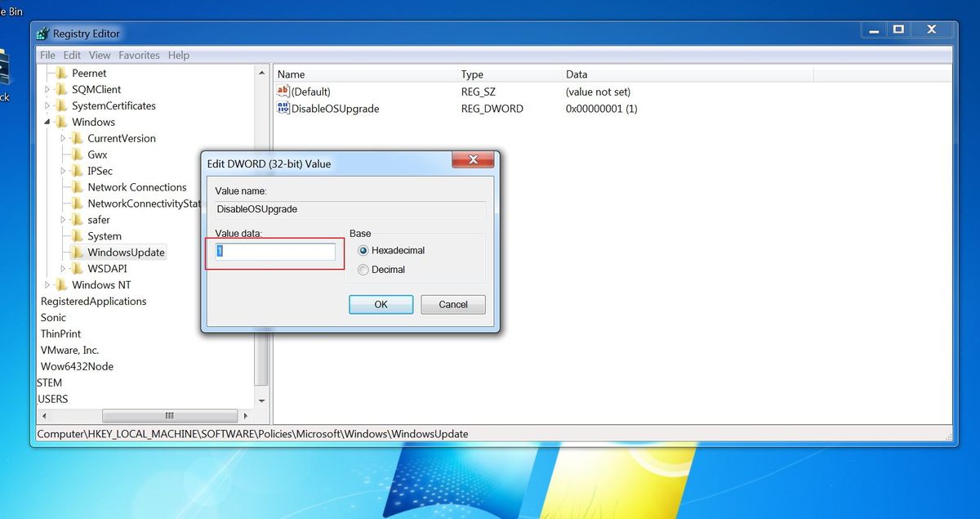Click the Registry Editor title bar icon

tap(42, 33)
